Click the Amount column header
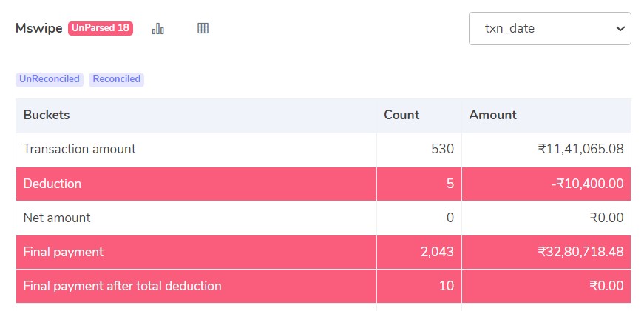The image size is (644, 311). [x=493, y=115]
